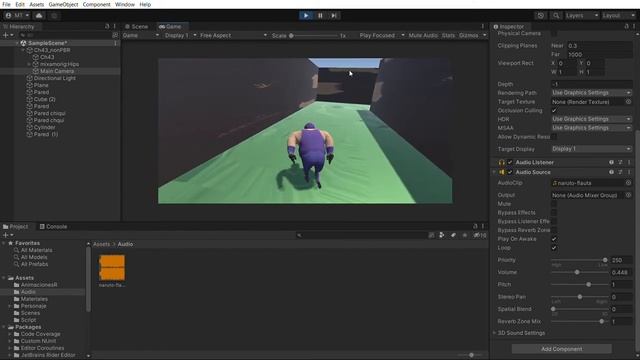Adjust the Volume slider
Screen dimensions: 640x360
pos(579,272)
